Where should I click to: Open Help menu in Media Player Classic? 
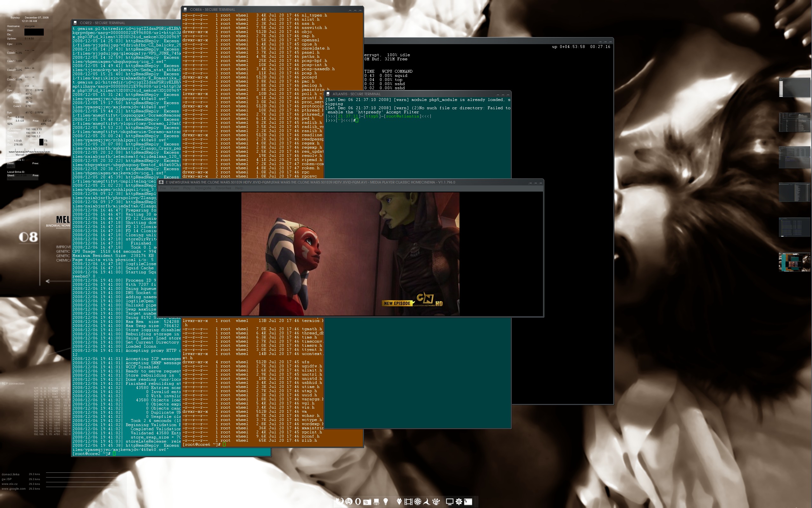pyautogui.click(x=239, y=188)
